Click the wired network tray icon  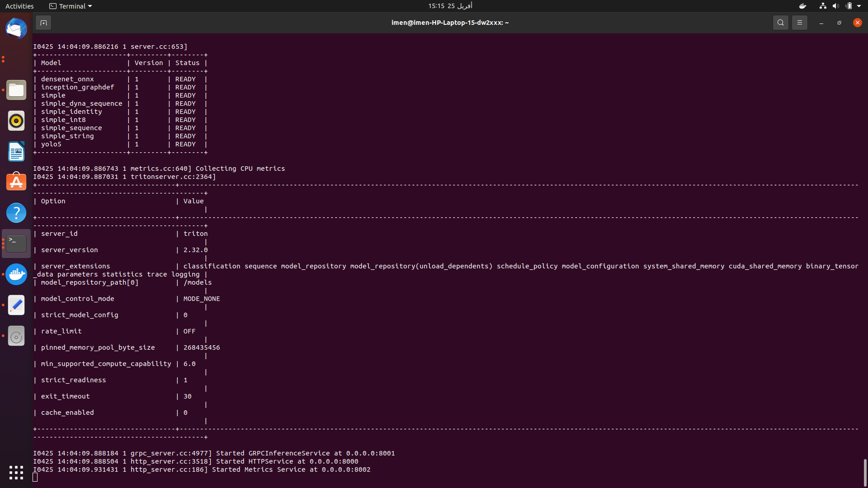(822, 6)
